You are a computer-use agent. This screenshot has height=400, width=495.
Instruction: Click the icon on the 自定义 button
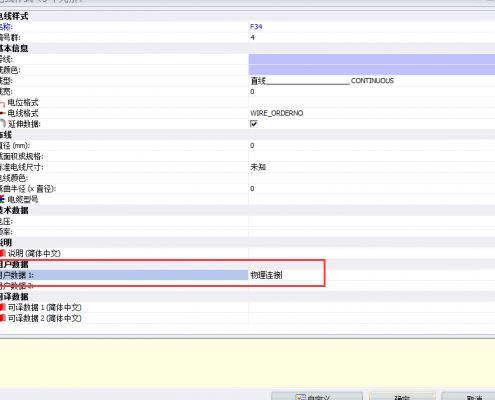(300, 397)
